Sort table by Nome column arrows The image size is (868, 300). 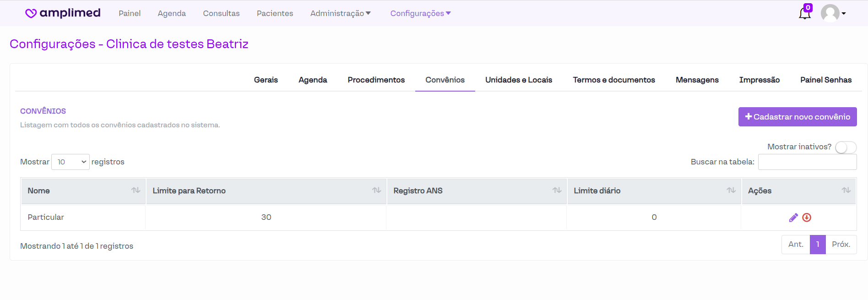tap(136, 191)
